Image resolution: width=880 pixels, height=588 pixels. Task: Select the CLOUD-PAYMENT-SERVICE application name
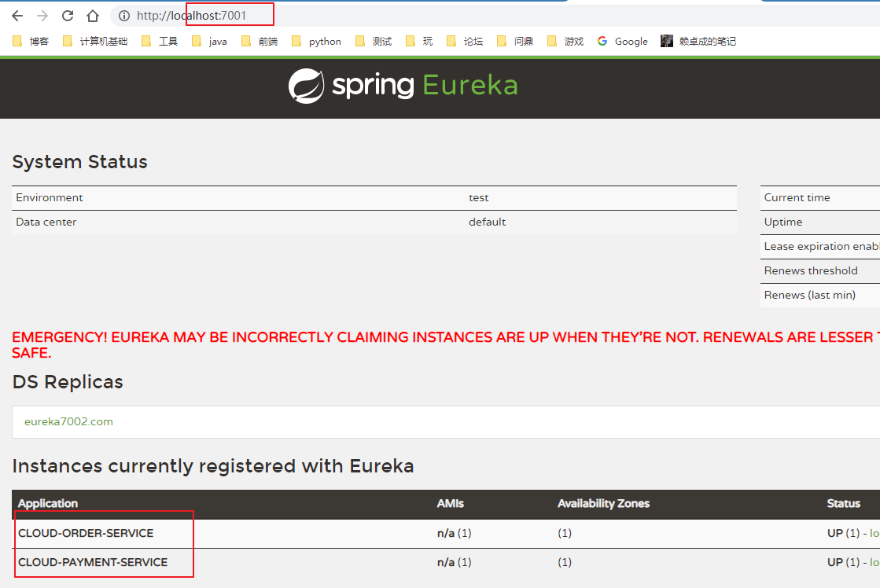pyautogui.click(x=93, y=562)
